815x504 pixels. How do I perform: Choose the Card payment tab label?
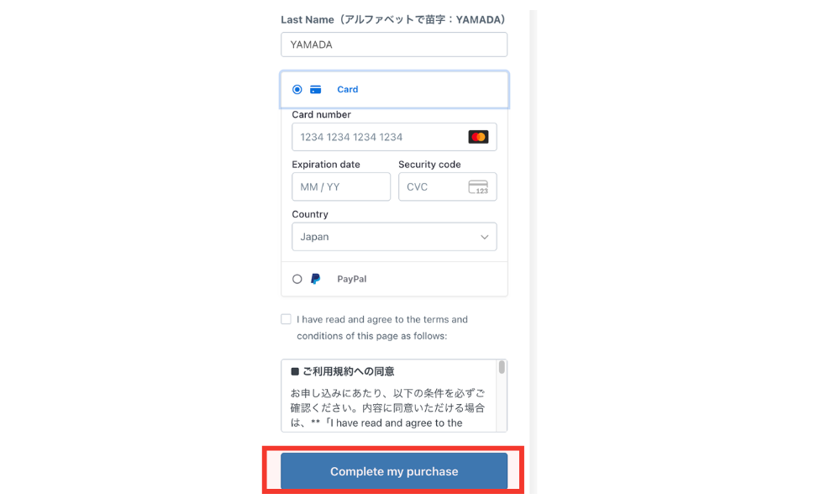coord(347,89)
